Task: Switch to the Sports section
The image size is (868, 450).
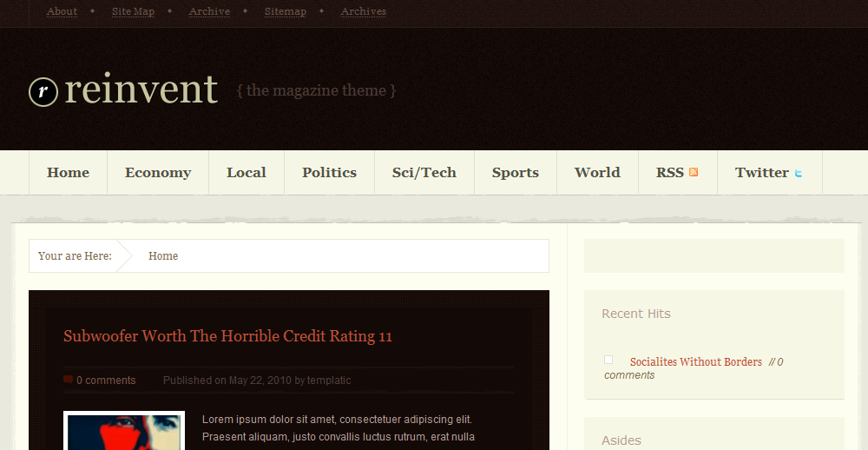Action: (x=515, y=172)
